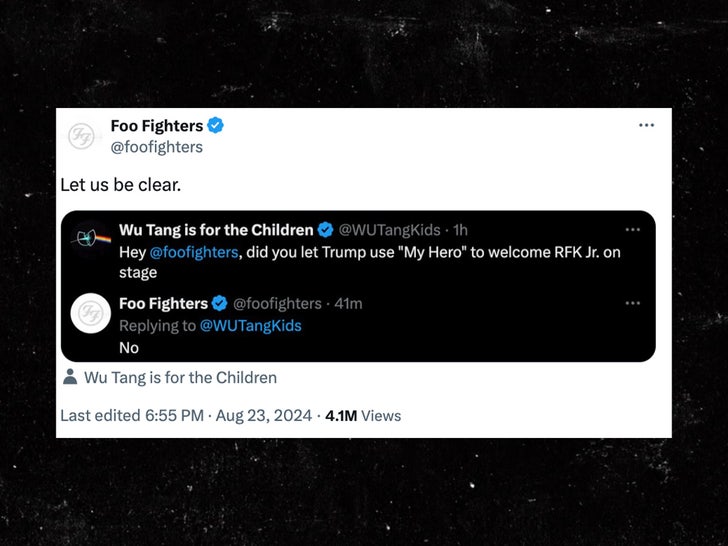Click "Last edited" to view edit history

(94, 415)
